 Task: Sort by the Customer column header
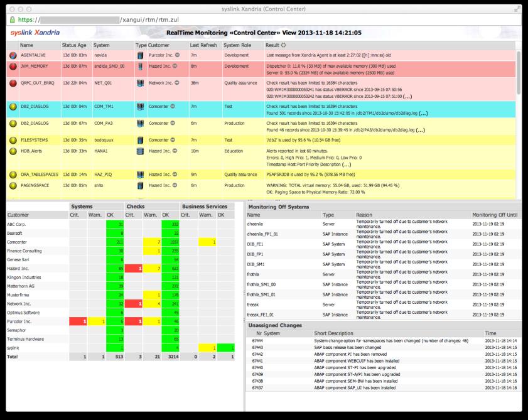159,45
